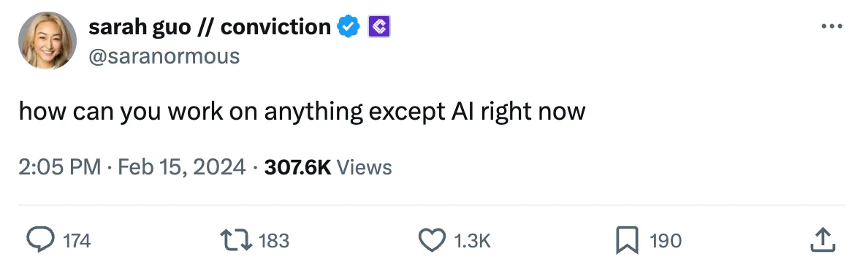This screenshot has width=868, height=273.
Task: Click the 1.3K likes count
Action: (x=472, y=241)
